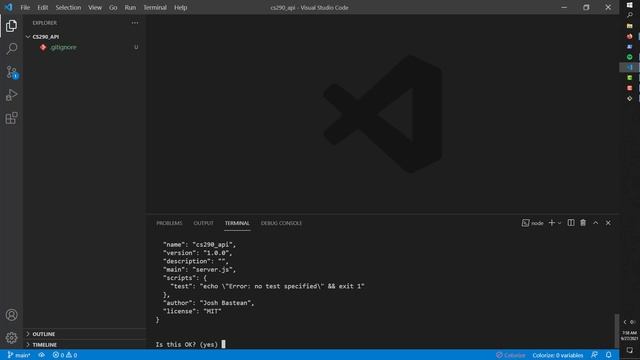Open the Search view in activity bar

(11, 49)
